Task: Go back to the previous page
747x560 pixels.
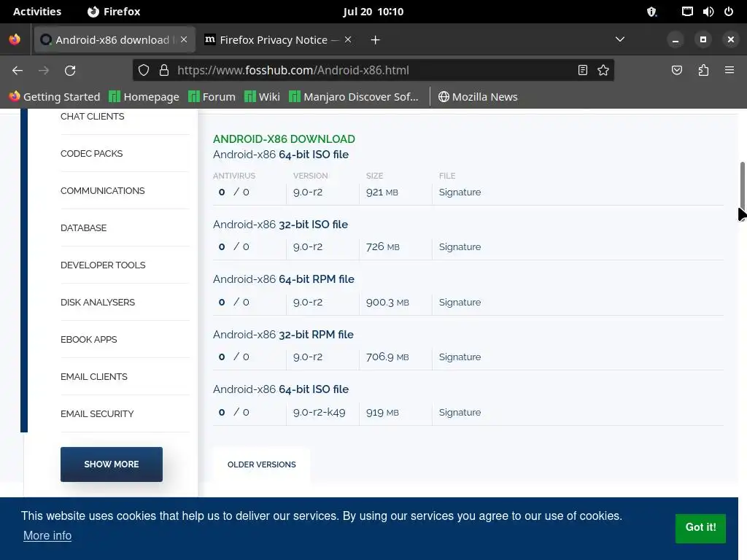Action: [18, 71]
